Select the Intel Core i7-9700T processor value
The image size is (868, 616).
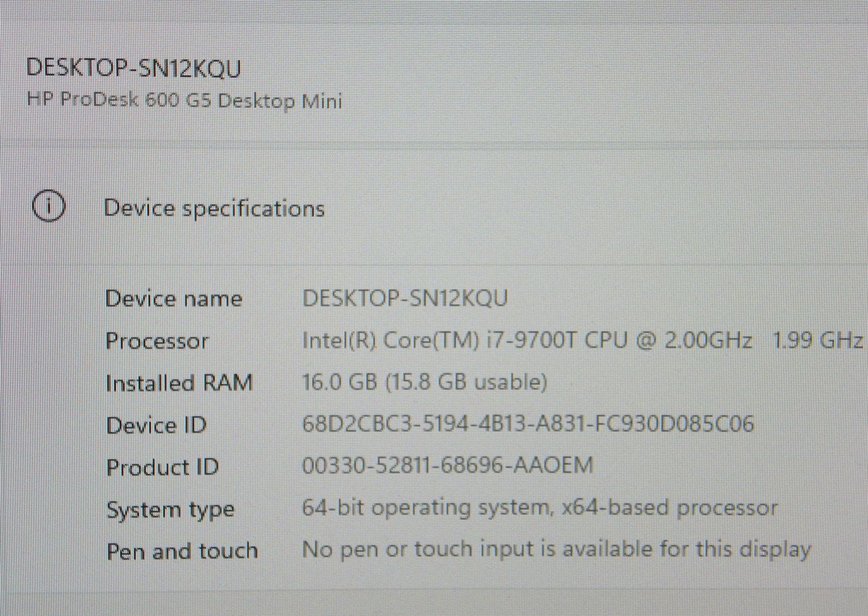pos(527,341)
